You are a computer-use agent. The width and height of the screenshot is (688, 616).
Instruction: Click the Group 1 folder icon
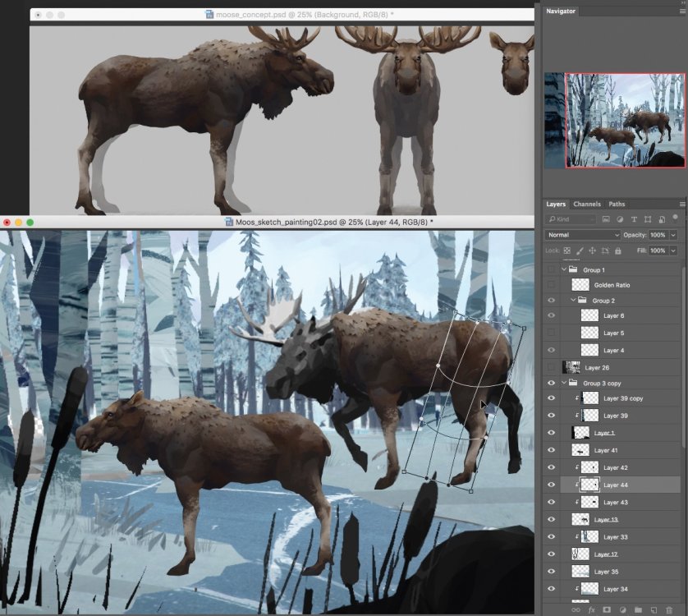573,269
